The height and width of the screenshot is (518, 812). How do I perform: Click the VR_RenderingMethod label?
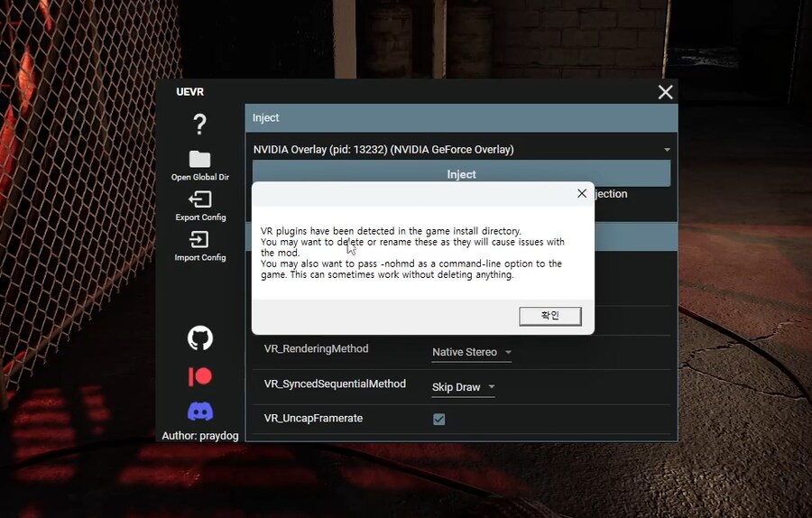317,348
